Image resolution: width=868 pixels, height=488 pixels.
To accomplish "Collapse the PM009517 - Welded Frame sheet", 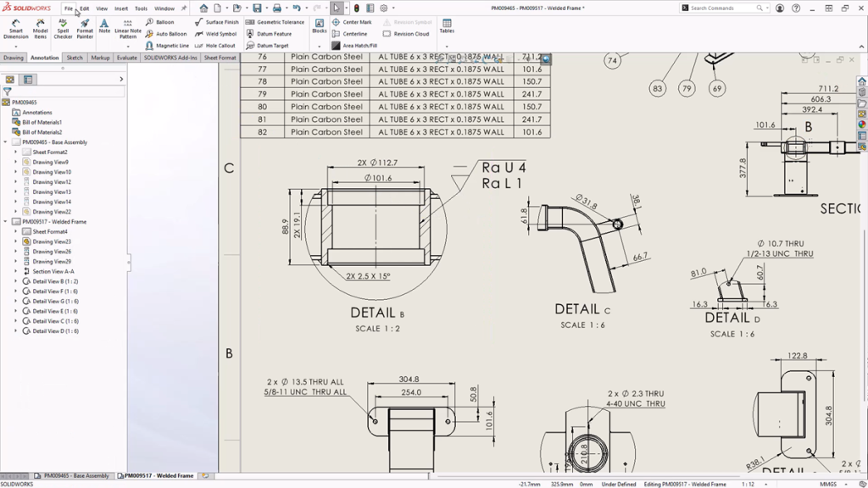I will (6, 222).
